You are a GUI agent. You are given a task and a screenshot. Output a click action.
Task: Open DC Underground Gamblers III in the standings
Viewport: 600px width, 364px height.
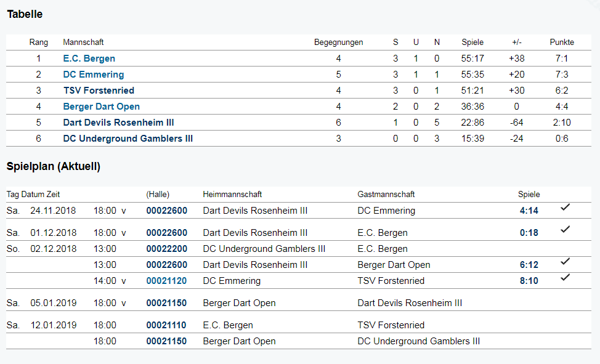(x=128, y=139)
